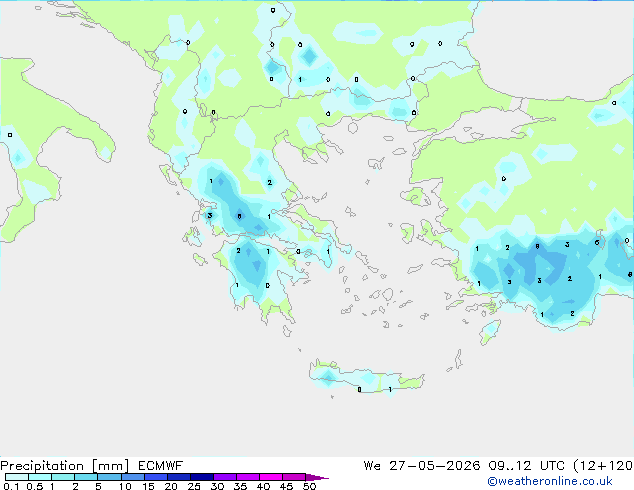Click the island of Rhodes on map
The image size is (634, 490).
490,331
